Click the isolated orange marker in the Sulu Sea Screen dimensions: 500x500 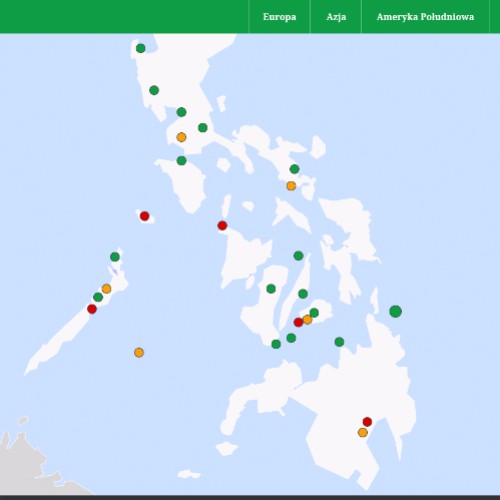[139, 352]
